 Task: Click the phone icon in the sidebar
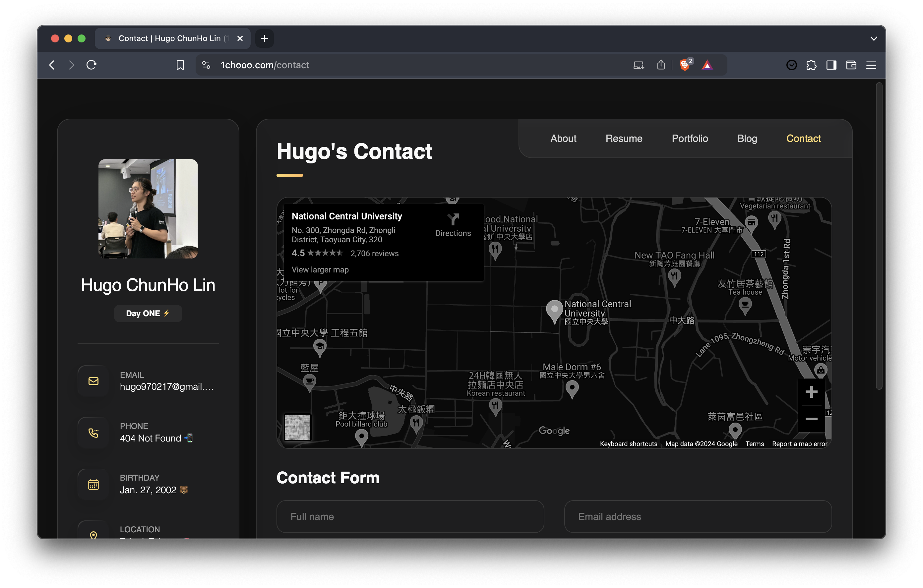click(x=93, y=433)
